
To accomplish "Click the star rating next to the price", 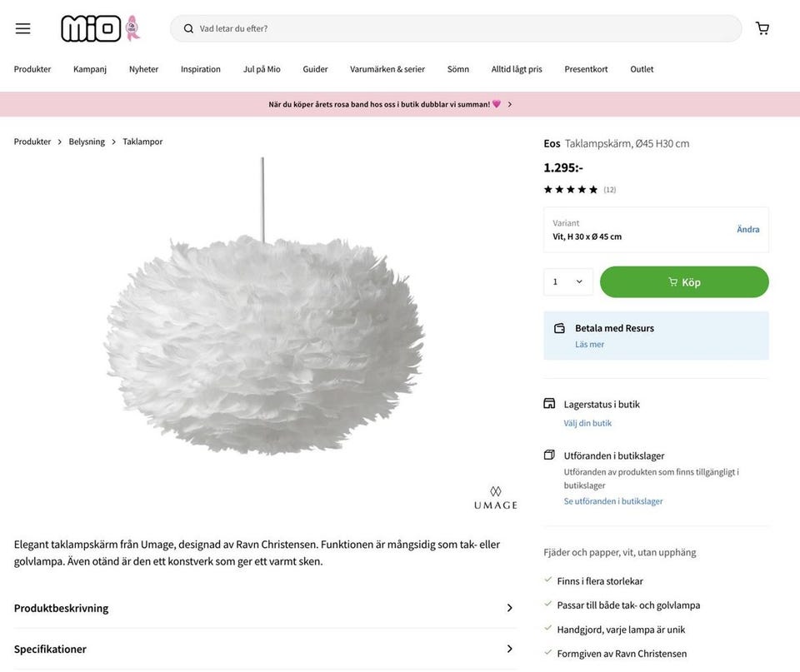I will (569, 188).
